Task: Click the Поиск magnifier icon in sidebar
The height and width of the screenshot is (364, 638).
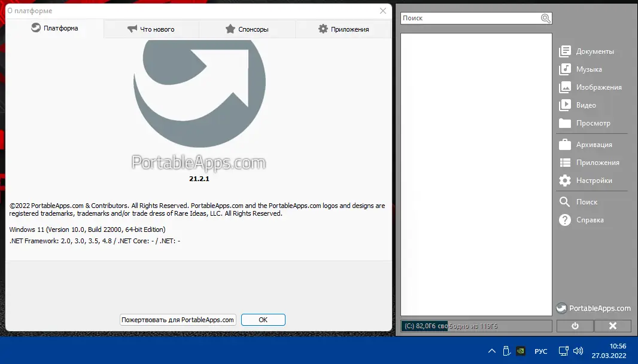Action: 565,202
